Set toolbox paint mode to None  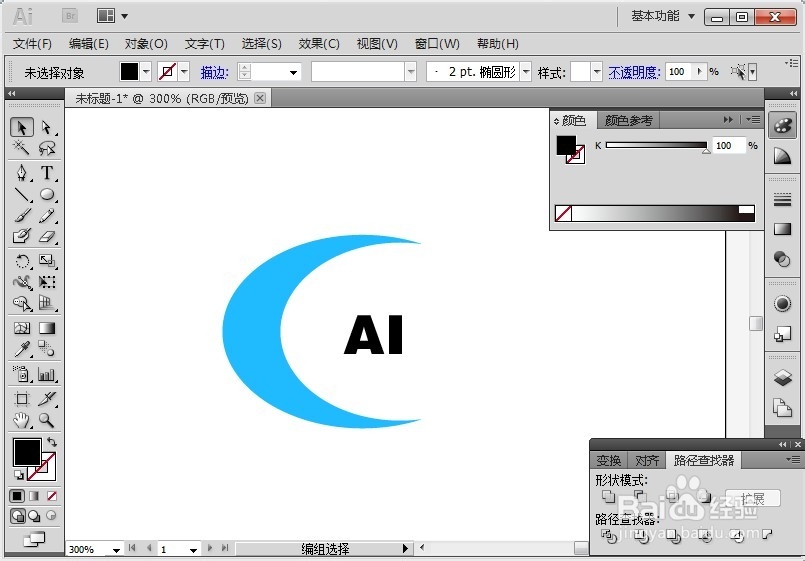coord(51,496)
